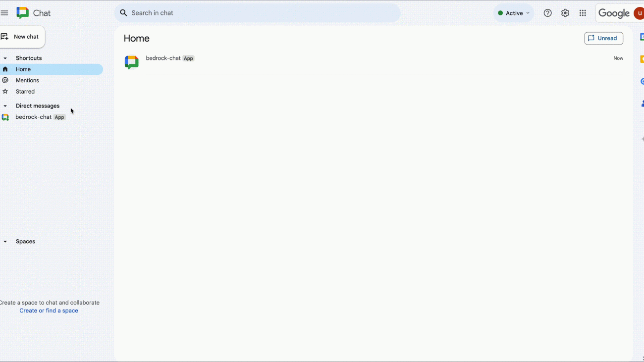The image size is (644, 362).
Task: Open bedrock-chat conversation in Home list
Action: (374, 62)
